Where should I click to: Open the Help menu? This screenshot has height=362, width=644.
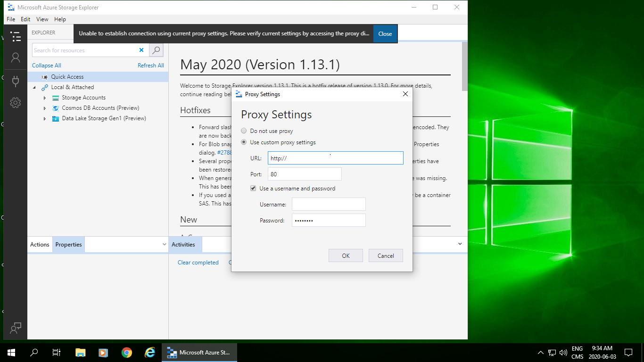point(60,19)
